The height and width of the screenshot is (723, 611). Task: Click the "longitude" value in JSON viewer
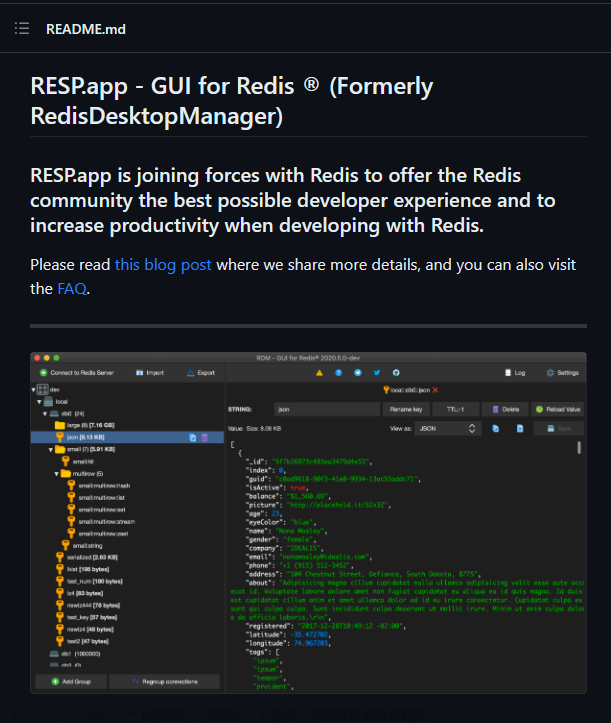tap(312, 643)
